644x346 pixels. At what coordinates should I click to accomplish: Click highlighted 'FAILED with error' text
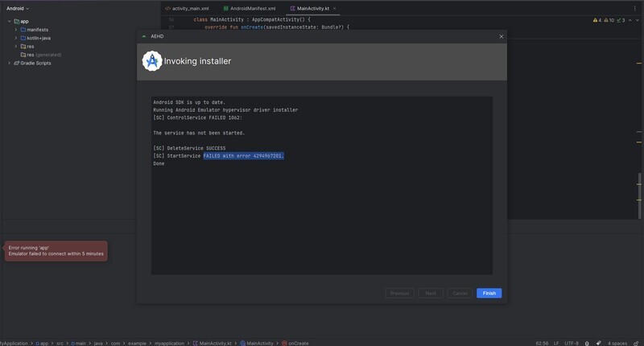point(244,156)
